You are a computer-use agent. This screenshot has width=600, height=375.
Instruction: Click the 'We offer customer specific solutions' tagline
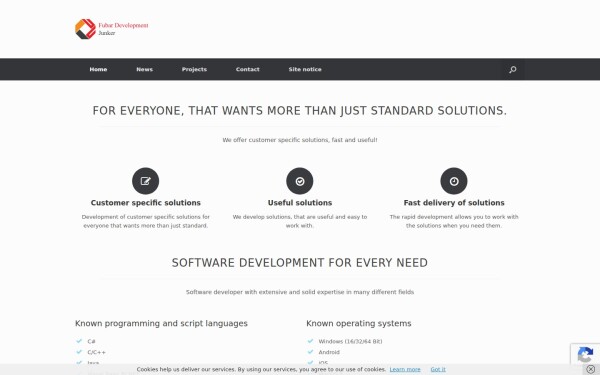point(300,140)
